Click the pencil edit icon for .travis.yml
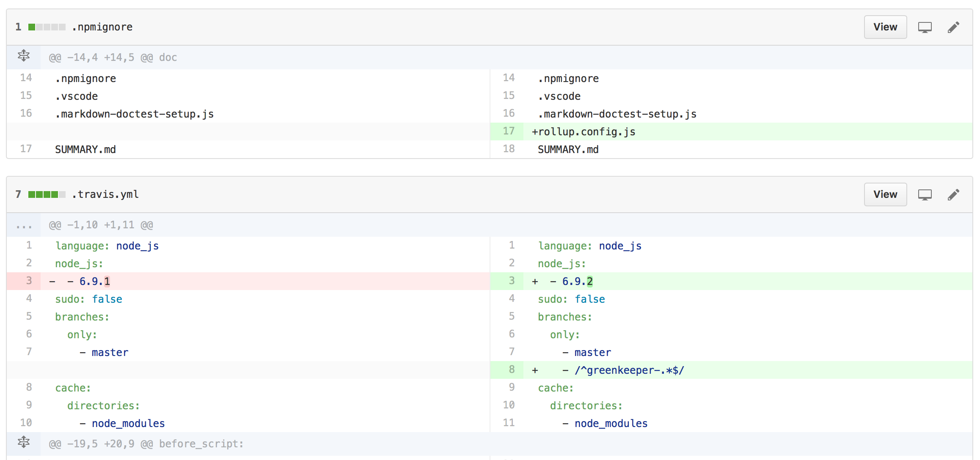 click(953, 195)
